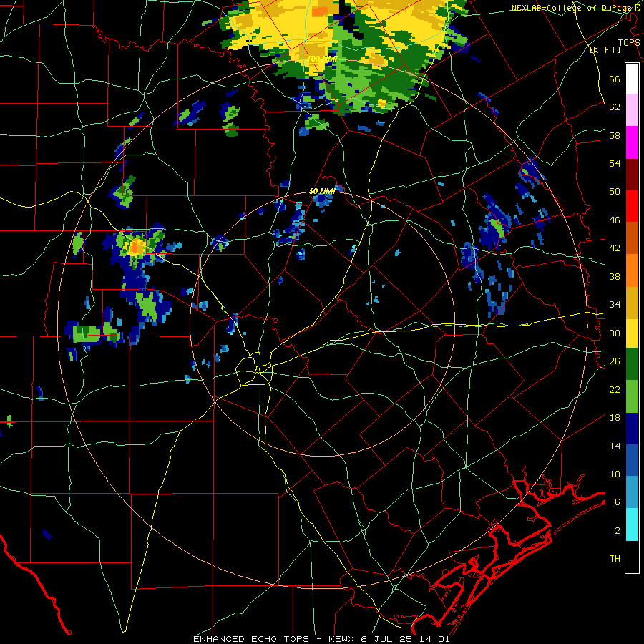
Task: Click the legend value 30
Action: 615,333
